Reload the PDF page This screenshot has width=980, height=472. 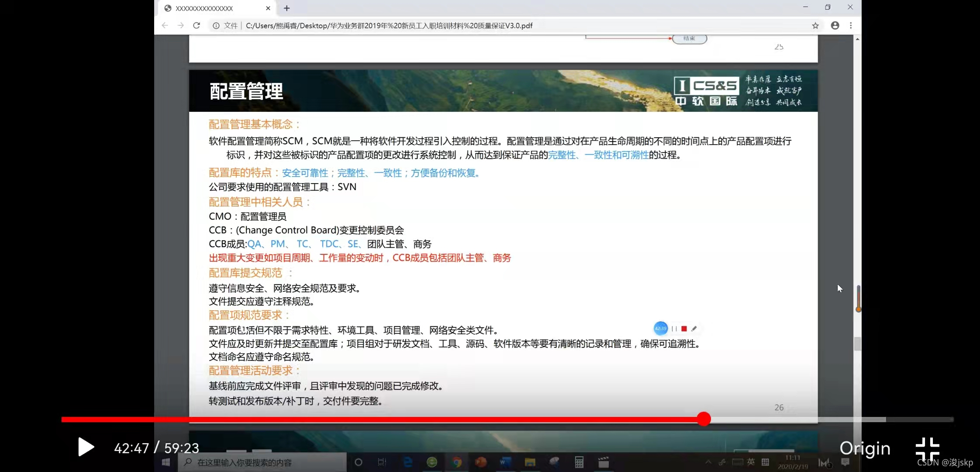[197, 26]
